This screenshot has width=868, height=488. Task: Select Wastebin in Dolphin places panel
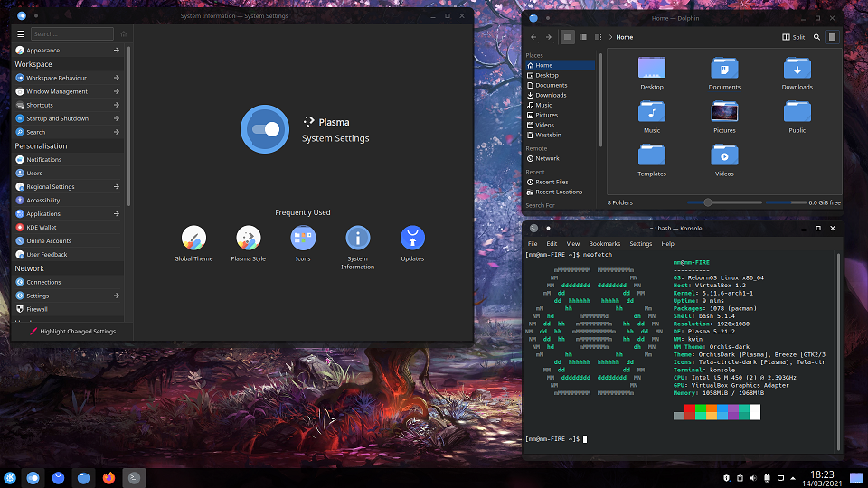point(561,135)
